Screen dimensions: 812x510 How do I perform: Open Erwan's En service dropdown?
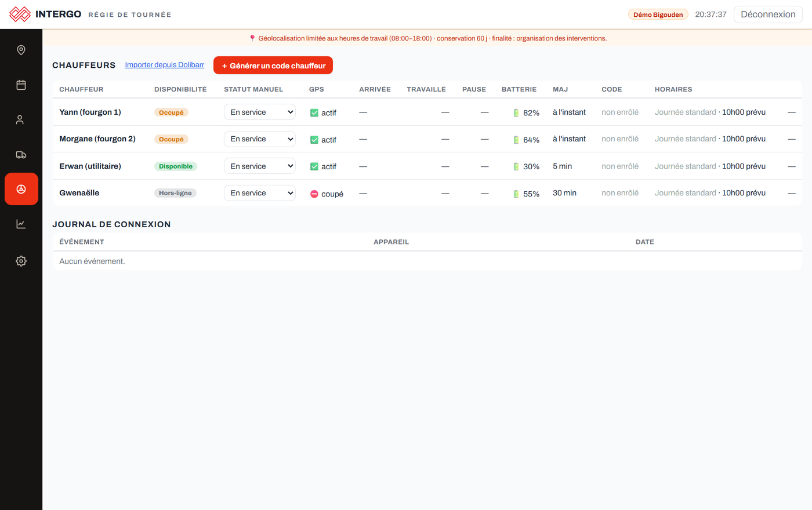click(x=260, y=166)
